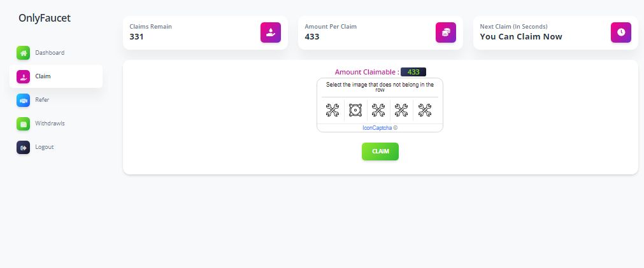
Task: Click the dark Logout icon
Action: click(23, 147)
